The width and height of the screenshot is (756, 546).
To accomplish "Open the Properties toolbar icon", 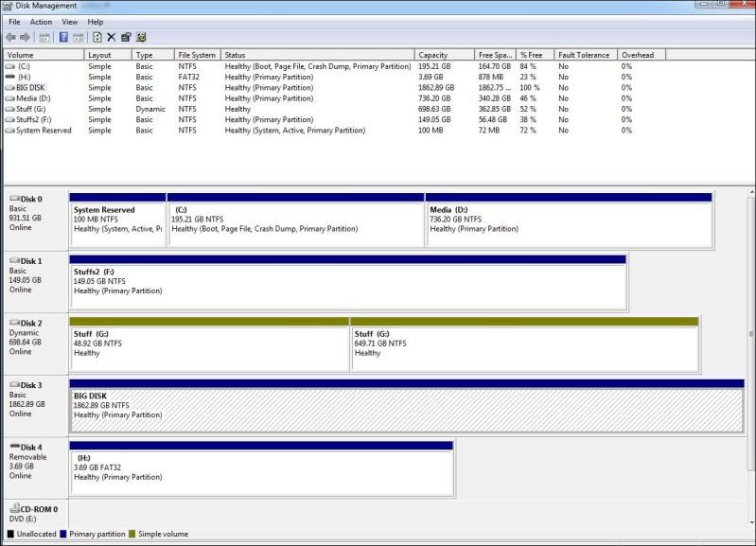I will click(x=126, y=37).
